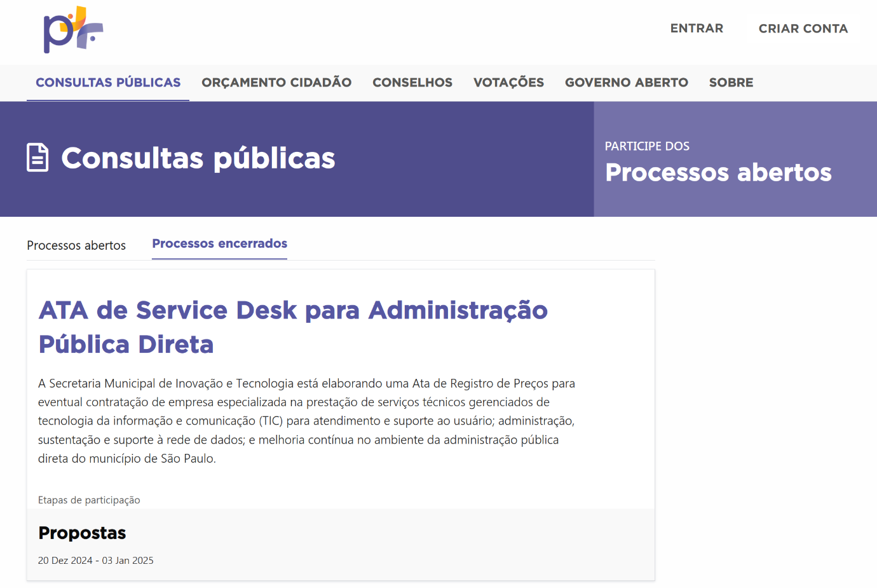Click CRIAR CONTA to register
The image size is (877, 588).
(x=803, y=29)
